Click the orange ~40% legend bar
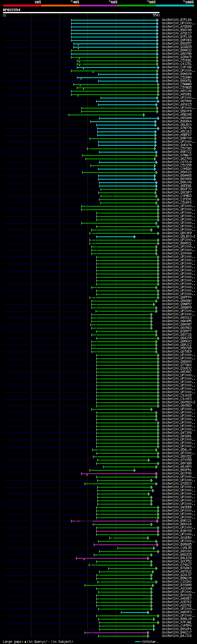This screenshot has width=197, height=644. tap(60, 6)
